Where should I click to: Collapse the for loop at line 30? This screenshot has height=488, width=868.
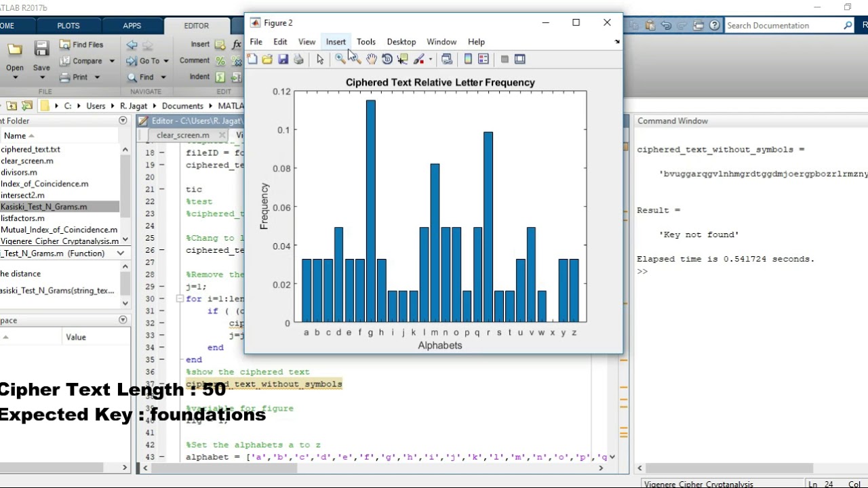pyautogui.click(x=179, y=299)
